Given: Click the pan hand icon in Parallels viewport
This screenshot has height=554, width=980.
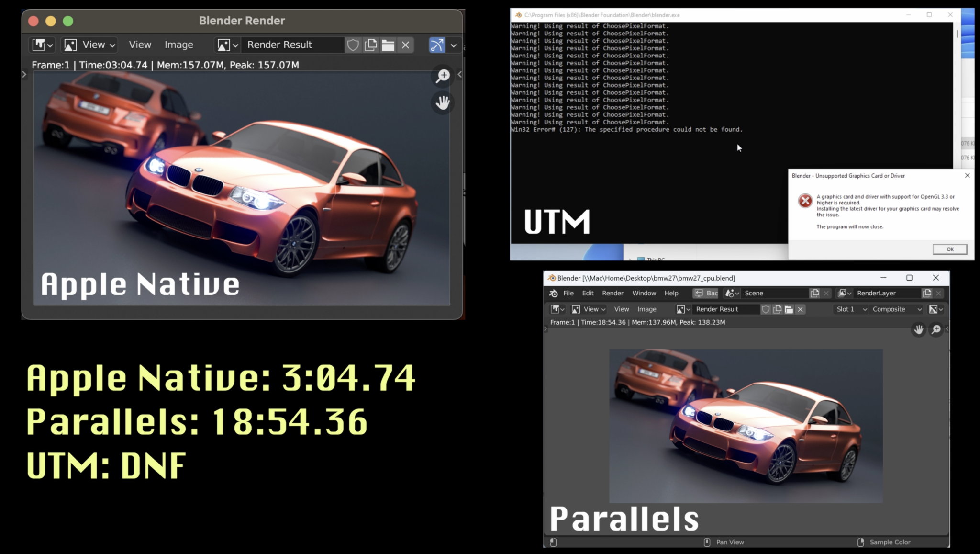Looking at the screenshot, I should [x=919, y=329].
